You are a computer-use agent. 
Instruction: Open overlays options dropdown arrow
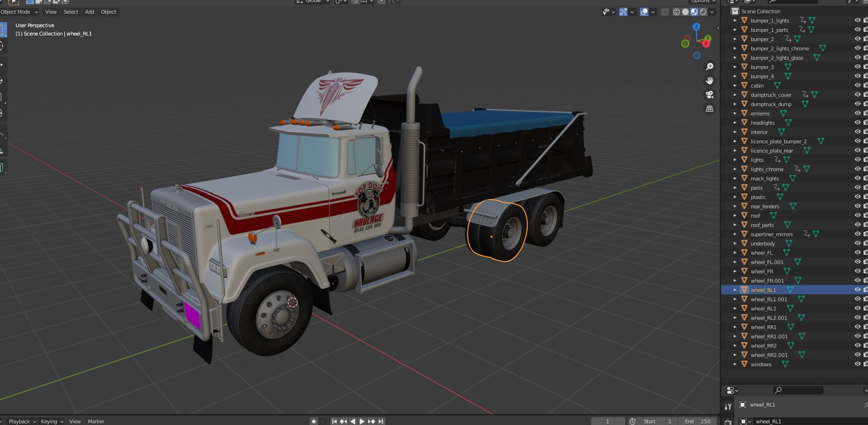click(653, 12)
